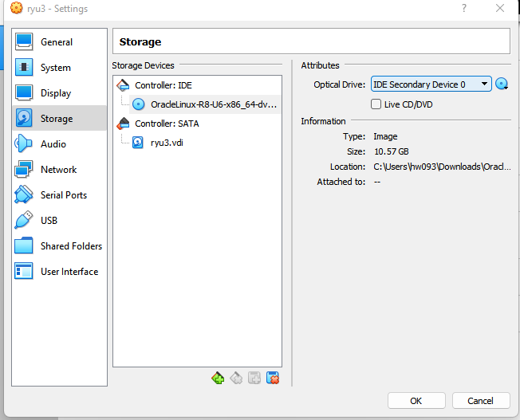
Task: Click the USB label in sidebar
Action: point(49,221)
